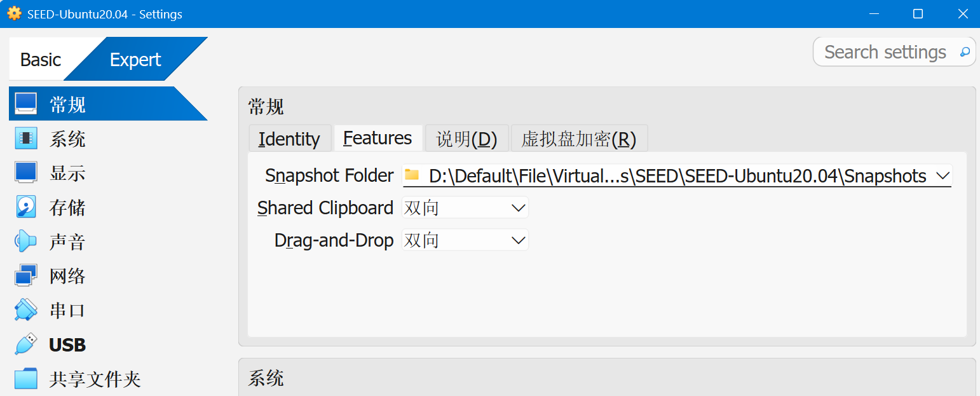
Task: Select the 系统 (System) chip icon
Action: (26, 138)
